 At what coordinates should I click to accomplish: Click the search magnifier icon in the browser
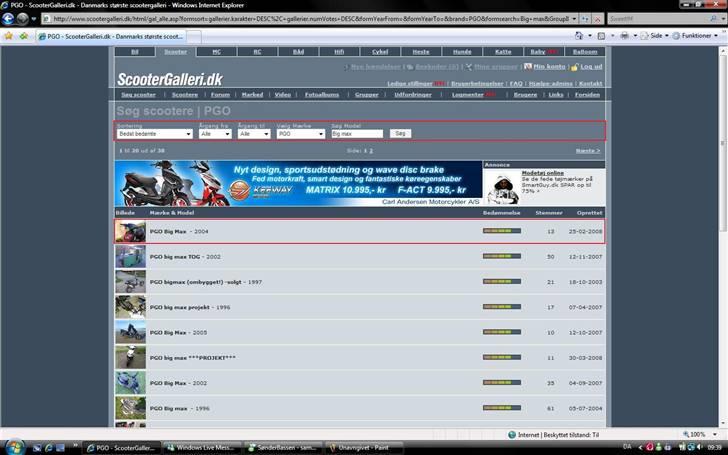713,19
